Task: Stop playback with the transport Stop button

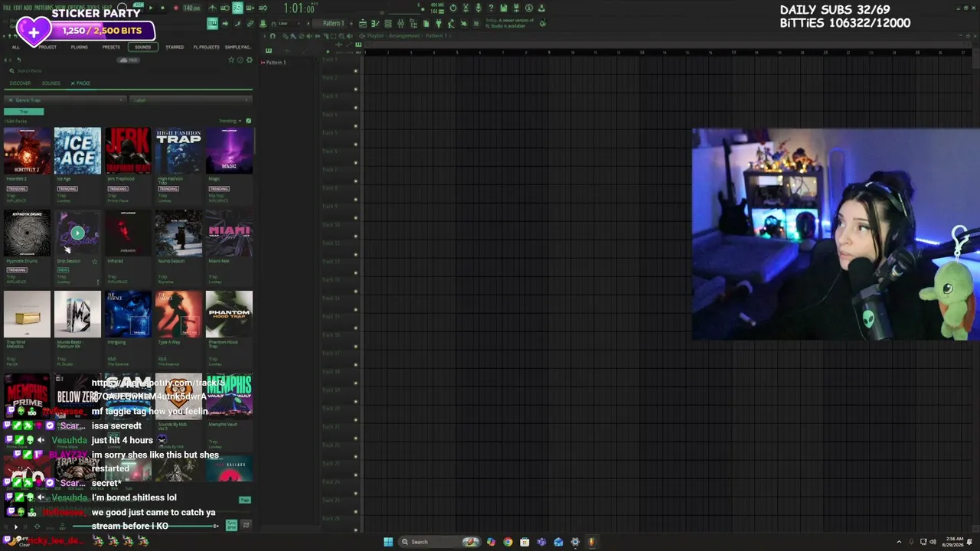Action: tap(162, 8)
